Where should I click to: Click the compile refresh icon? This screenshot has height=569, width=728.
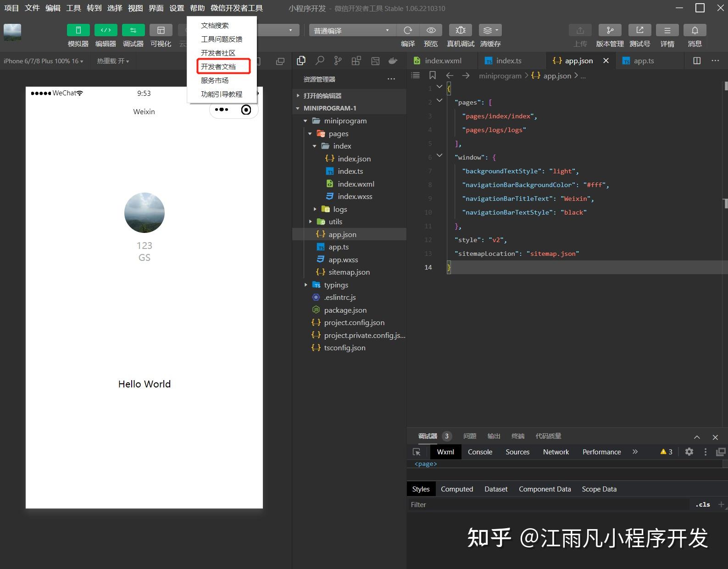408,30
